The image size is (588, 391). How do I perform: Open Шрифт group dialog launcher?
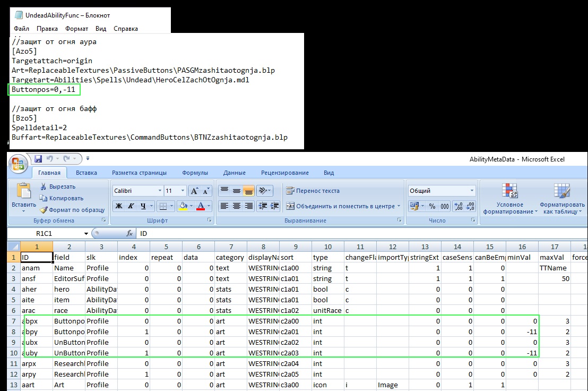coord(209,220)
